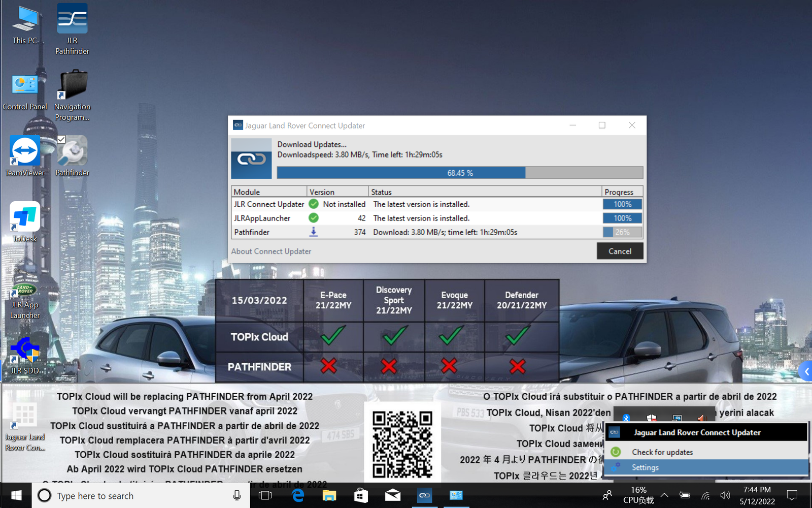Click the gears icon beside Settings
The width and height of the screenshot is (812, 508).
pyautogui.click(x=616, y=467)
